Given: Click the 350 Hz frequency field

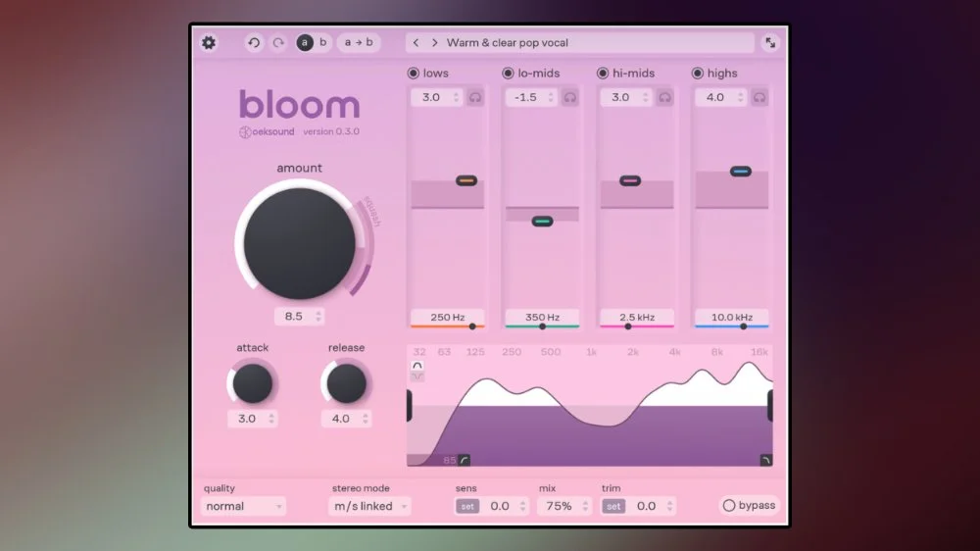Looking at the screenshot, I should (x=543, y=317).
